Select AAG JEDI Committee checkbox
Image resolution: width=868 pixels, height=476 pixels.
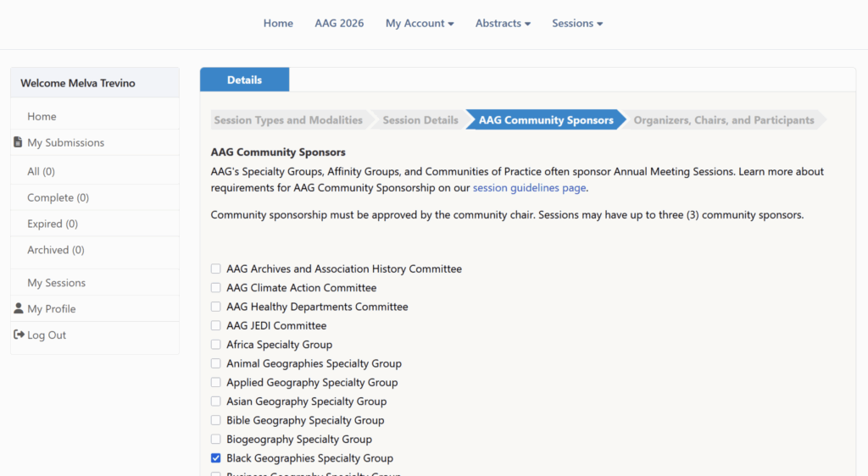tap(216, 325)
